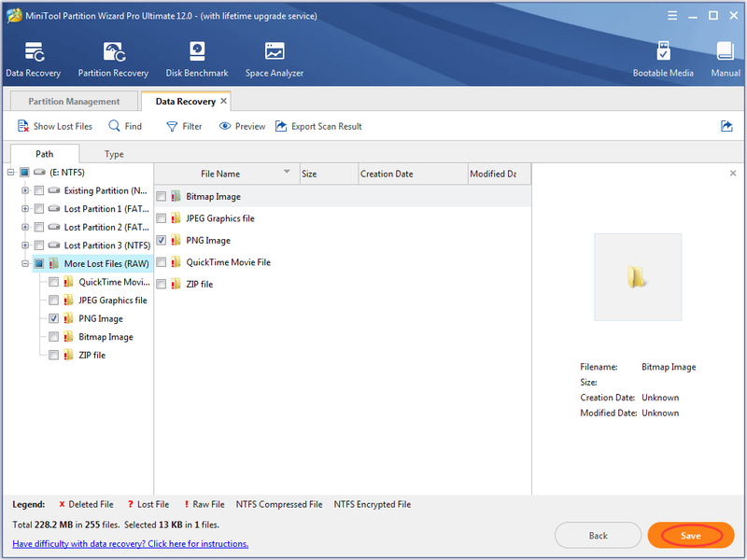Image resolution: width=747 pixels, height=560 pixels.
Task: Collapse the More Lost Files (RAW) node
Action: [x=25, y=263]
